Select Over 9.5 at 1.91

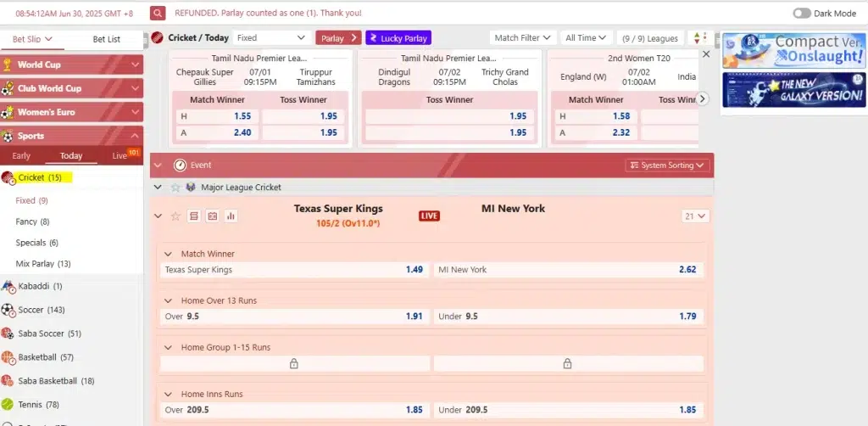coord(294,317)
